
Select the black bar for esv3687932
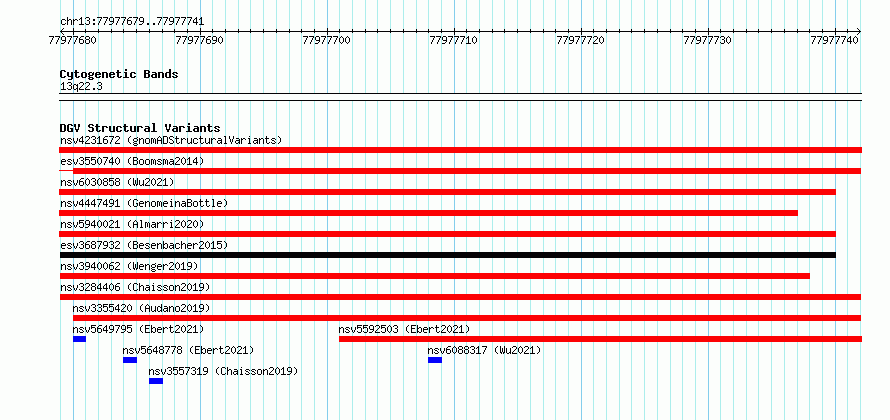tap(448, 255)
